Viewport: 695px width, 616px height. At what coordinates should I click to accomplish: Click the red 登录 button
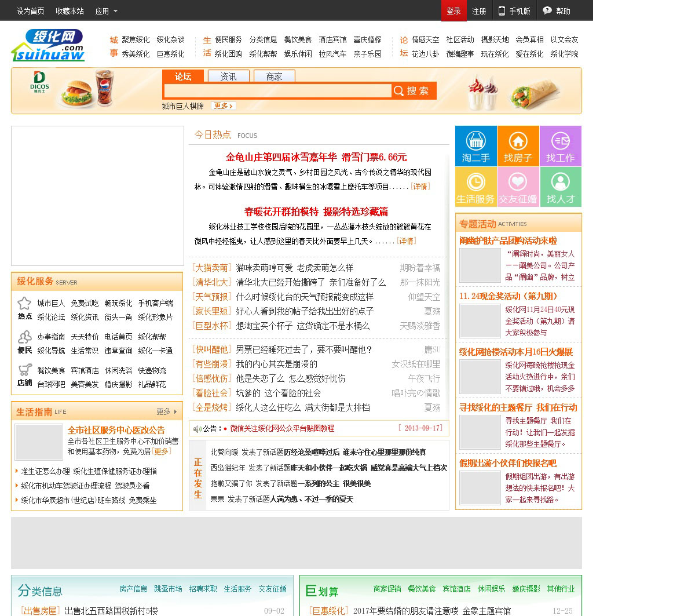pyautogui.click(x=453, y=11)
